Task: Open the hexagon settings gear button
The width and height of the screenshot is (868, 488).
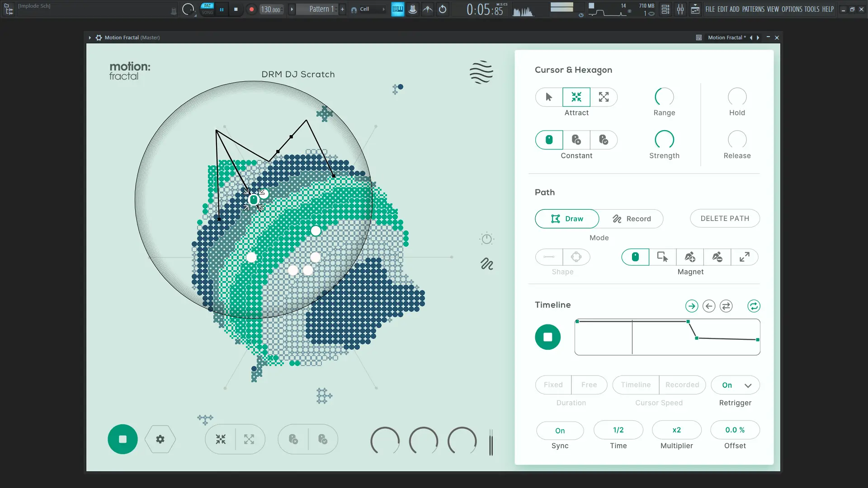Action: [160, 439]
